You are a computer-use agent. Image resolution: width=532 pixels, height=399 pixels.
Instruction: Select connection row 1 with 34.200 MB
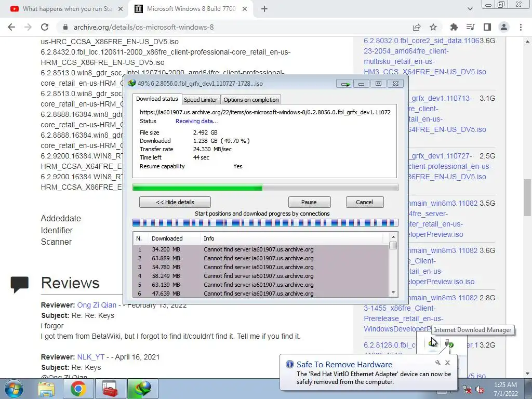coord(261,249)
